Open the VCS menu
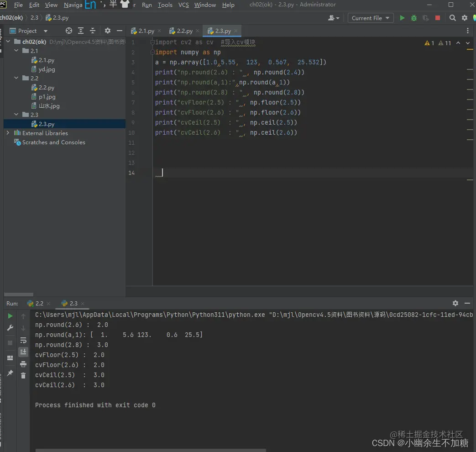The width and height of the screenshot is (476, 452). [183, 5]
